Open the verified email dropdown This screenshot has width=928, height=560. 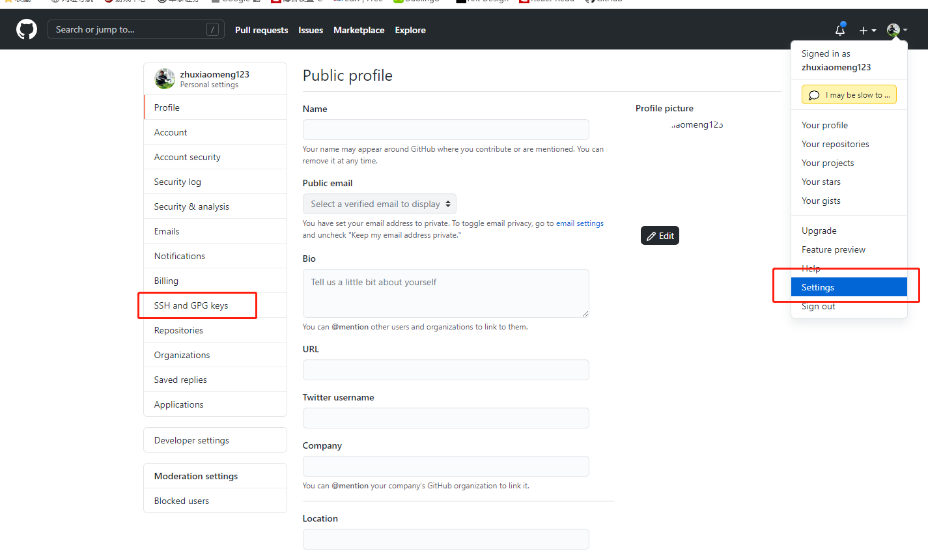point(380,204)
